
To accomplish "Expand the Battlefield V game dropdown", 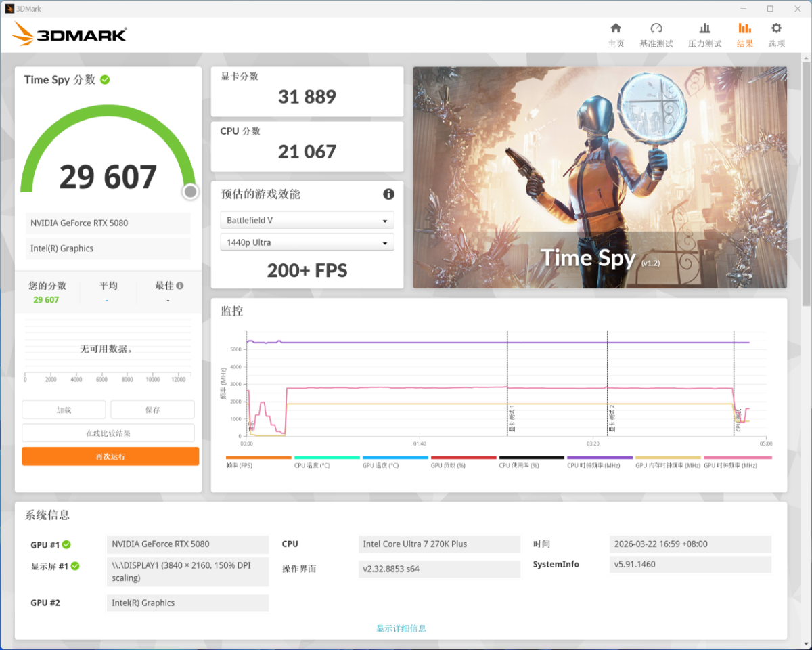I will (x=307, y=221).
